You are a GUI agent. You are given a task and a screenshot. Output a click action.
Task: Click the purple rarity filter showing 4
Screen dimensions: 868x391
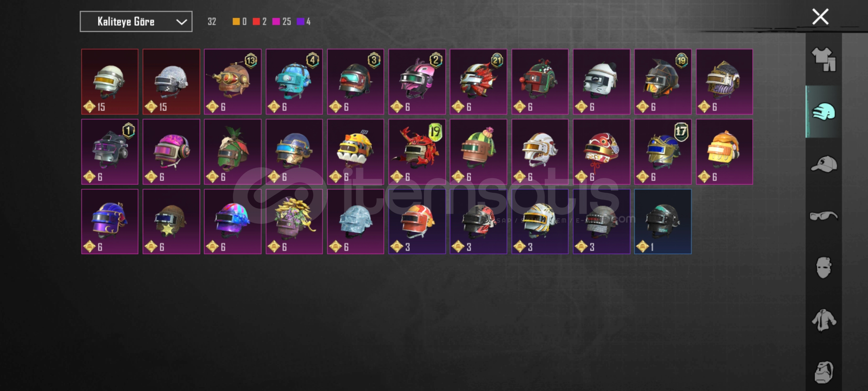coord(303,22)
